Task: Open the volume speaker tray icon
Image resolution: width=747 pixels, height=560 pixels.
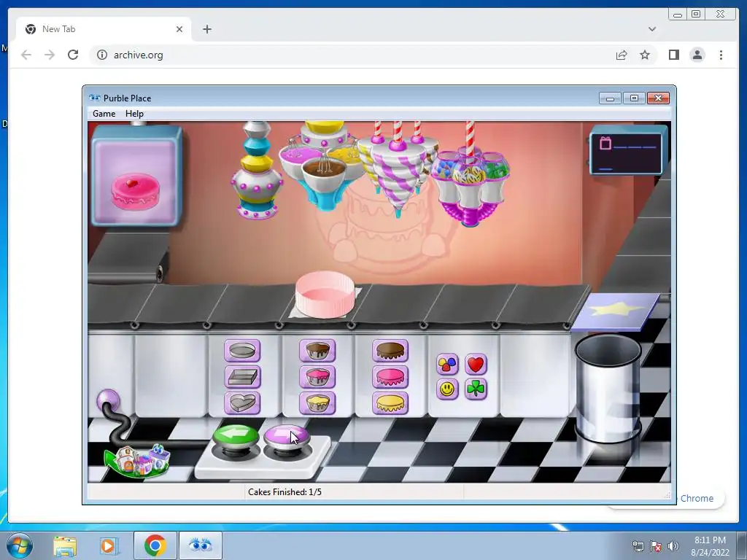Action: [673, 546]
